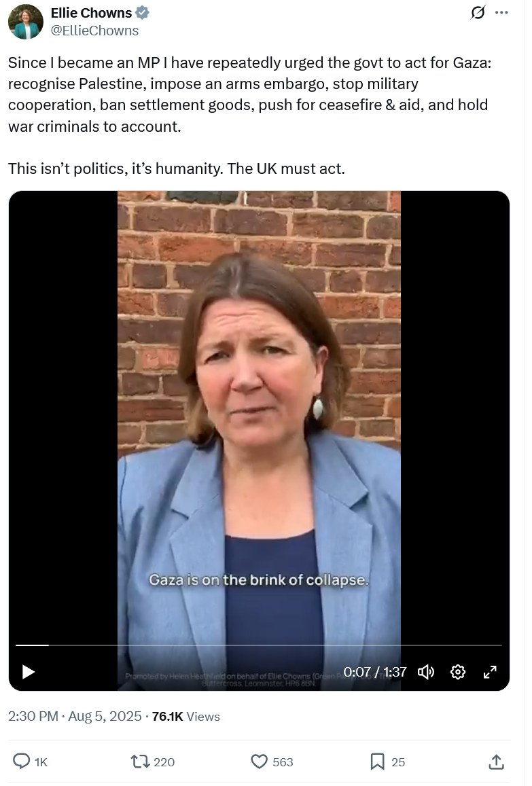Click the reply speech bubble icon
Screen dimensions: 532x786
click(x=21, y=762)
